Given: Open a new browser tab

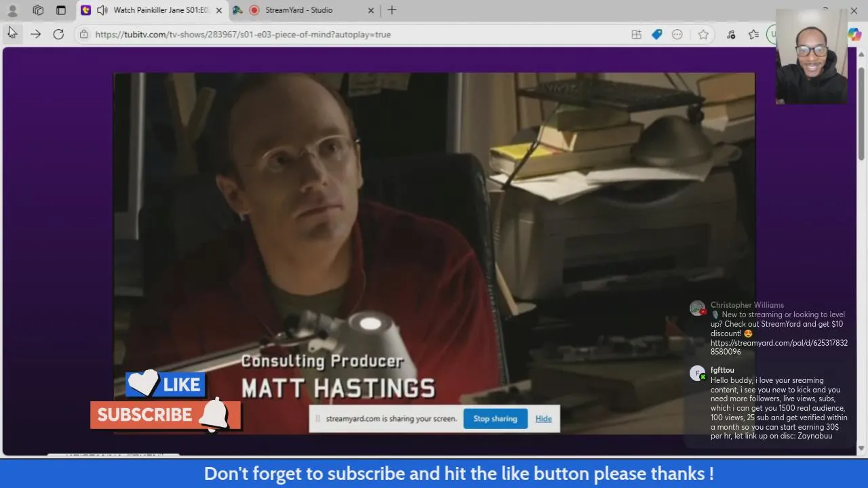Looking at the screenshot, I should coord(392,10).
